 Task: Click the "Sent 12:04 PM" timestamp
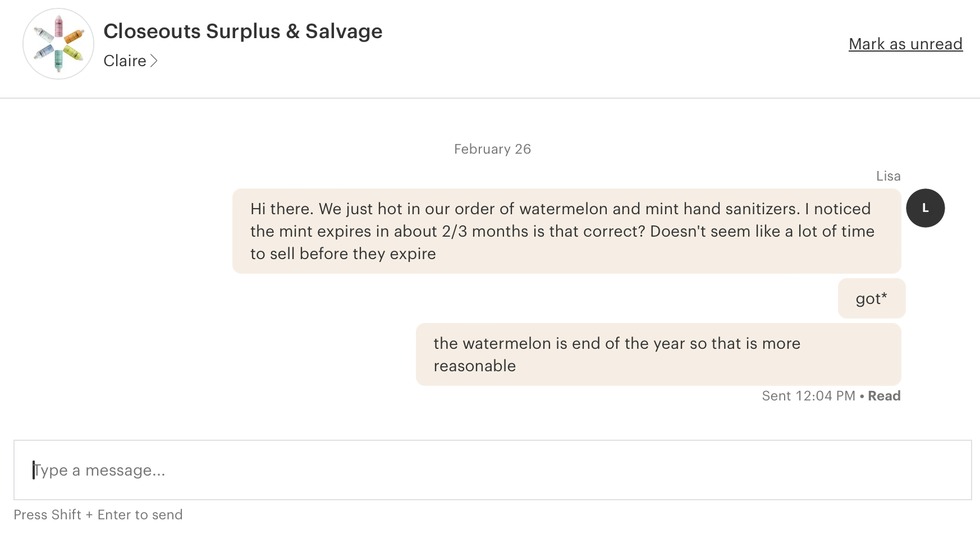tap(808, 396)
